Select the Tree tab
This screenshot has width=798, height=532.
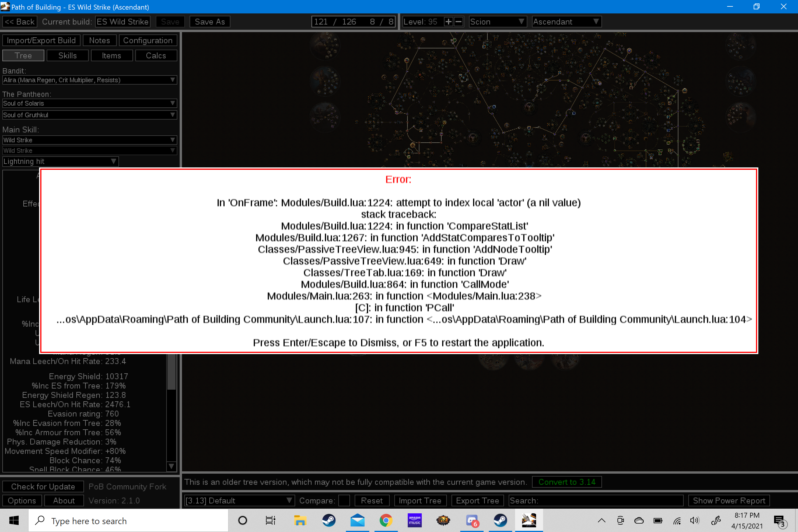pos(23,55)
